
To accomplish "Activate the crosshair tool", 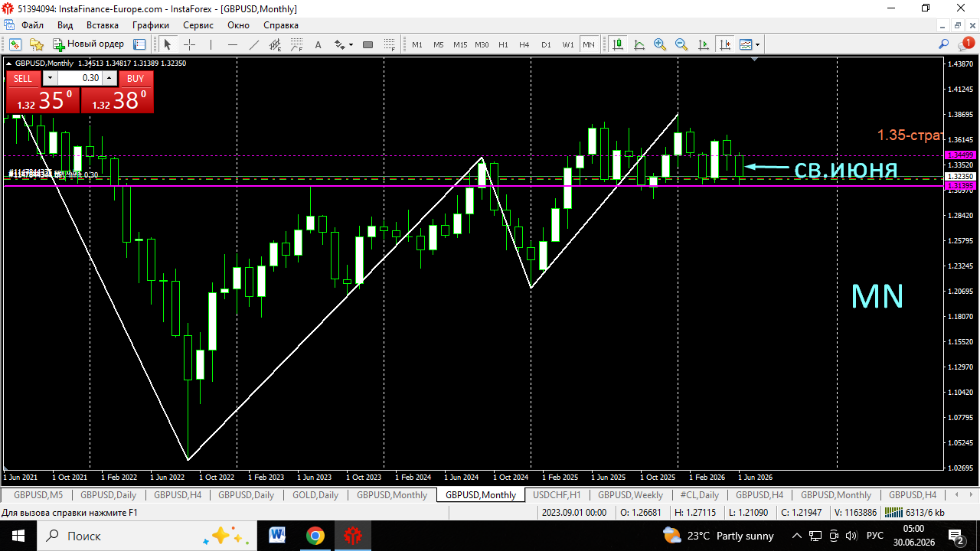I will tap(189, 44).
